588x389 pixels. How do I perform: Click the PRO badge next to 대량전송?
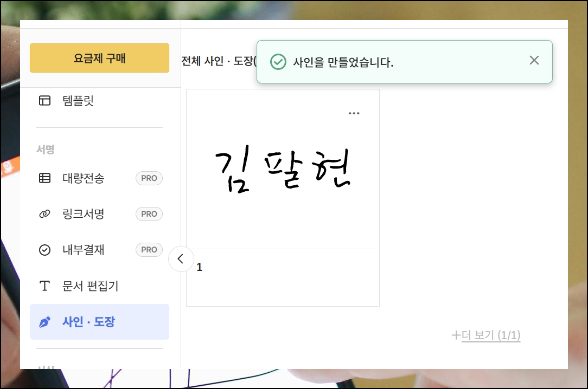[x=149, y=178]
